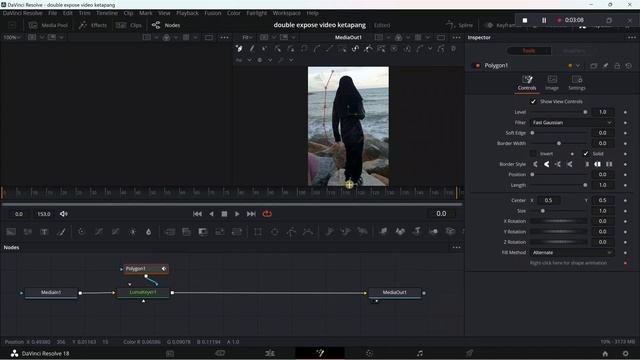Open Nodes panel options three dots
The width and height of the screenshot is (640, 360).
pos(456,247)
